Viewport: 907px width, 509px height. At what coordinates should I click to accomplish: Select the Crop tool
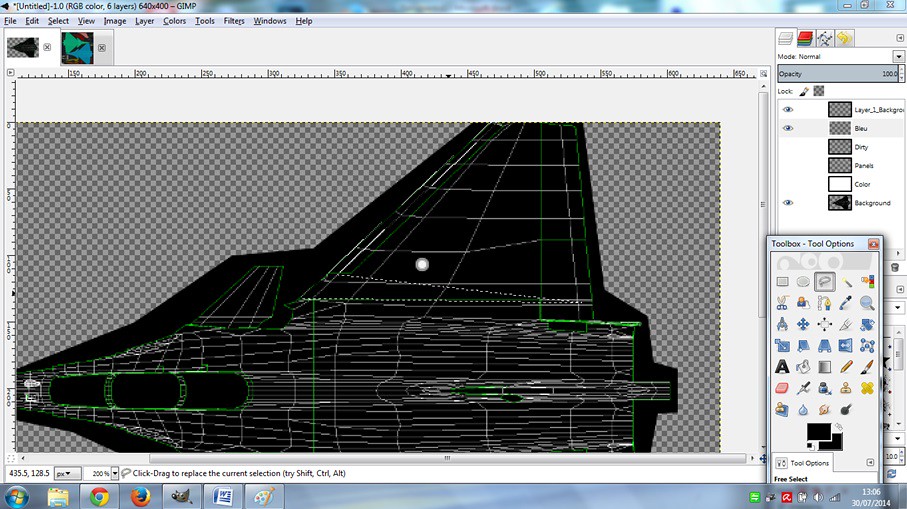pyautogui.click(x=846, y=324)
